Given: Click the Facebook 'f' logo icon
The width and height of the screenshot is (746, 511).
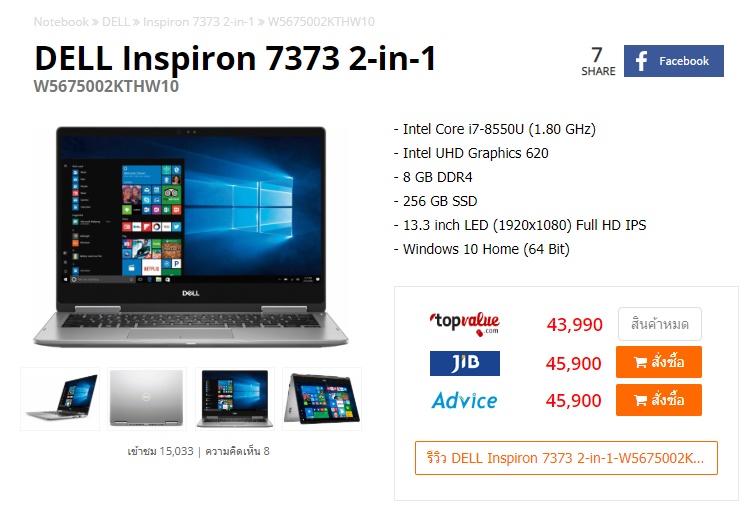Looking at the screenshot, I should pos(641,61).
